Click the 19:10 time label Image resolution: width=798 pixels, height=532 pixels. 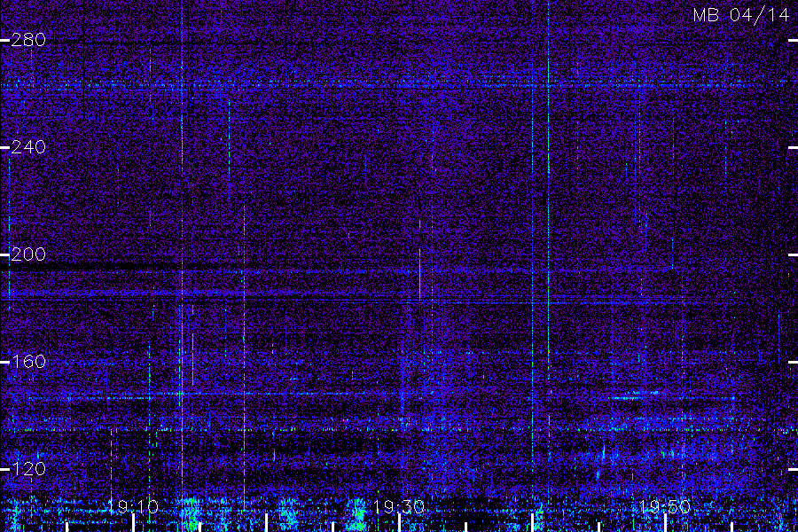click(133, 506)
